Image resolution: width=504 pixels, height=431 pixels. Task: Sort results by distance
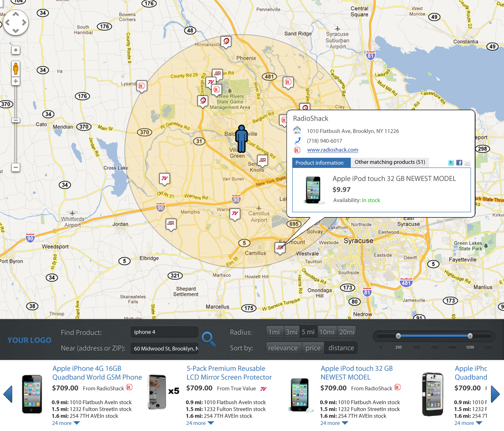[341, 348]
